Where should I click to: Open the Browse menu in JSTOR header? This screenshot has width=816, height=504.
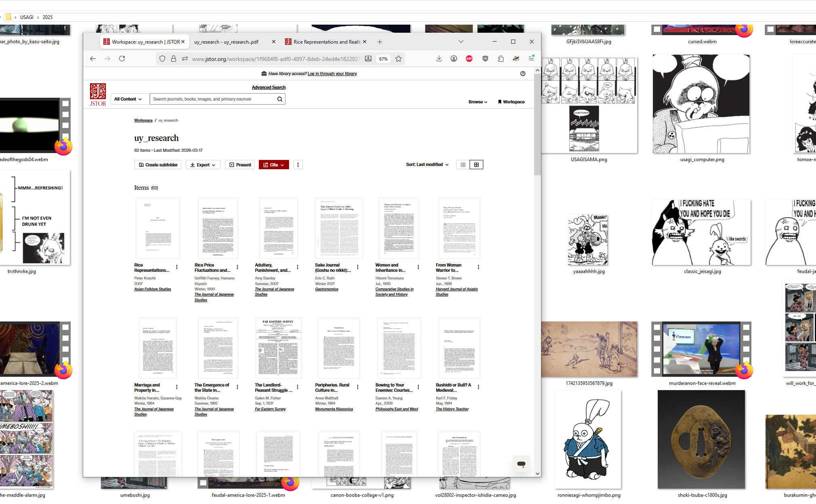478,102
